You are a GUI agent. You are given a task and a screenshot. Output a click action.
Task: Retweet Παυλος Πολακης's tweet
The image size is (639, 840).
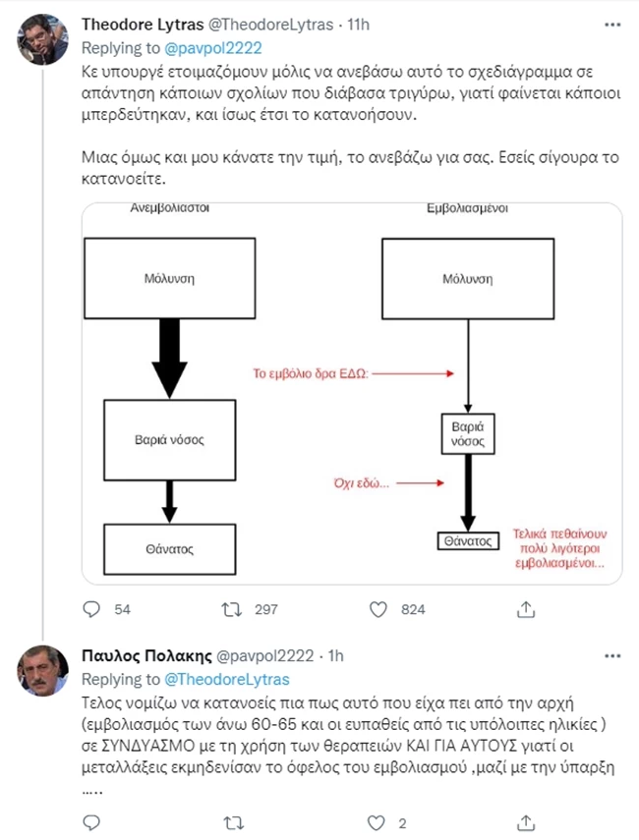[x=232, y=819]
